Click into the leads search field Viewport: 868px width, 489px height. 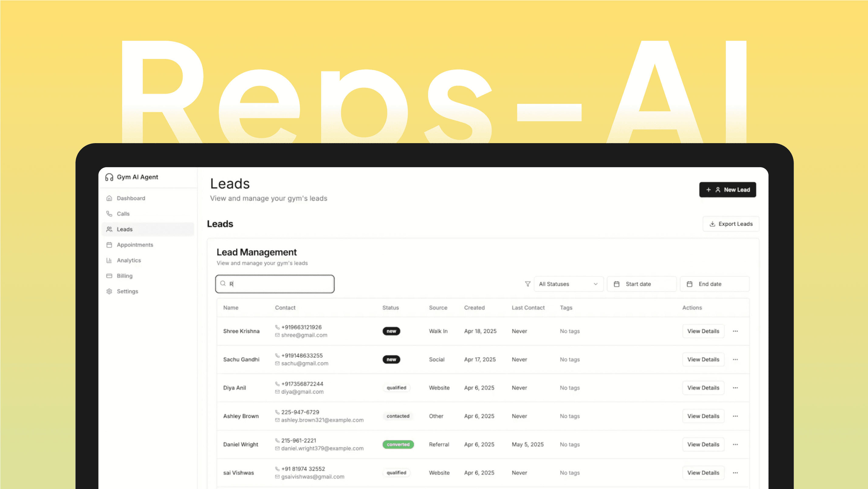pyautogui.click(x=280, y=284)
